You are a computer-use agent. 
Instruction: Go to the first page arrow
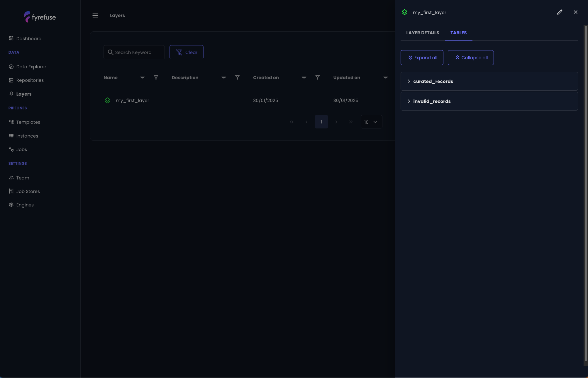tap(292, 122)
